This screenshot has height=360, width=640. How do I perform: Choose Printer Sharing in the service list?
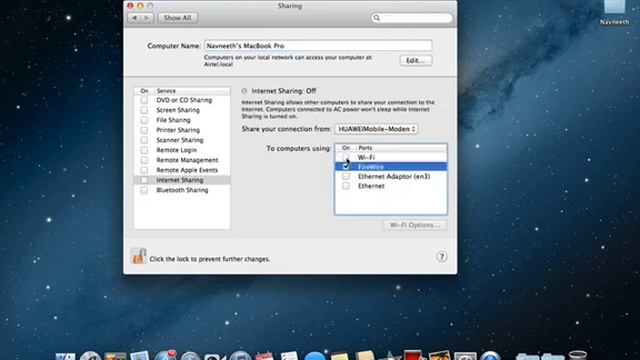click(182, 130)
